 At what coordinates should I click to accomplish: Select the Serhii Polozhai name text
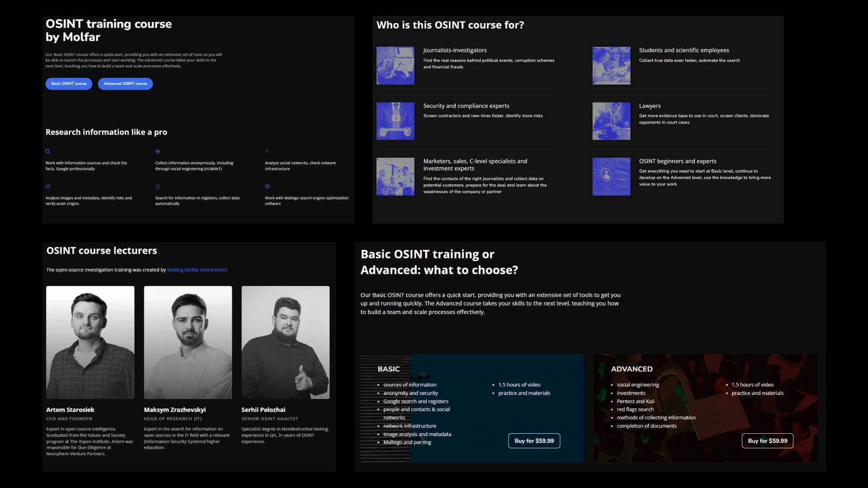[263, 410]
